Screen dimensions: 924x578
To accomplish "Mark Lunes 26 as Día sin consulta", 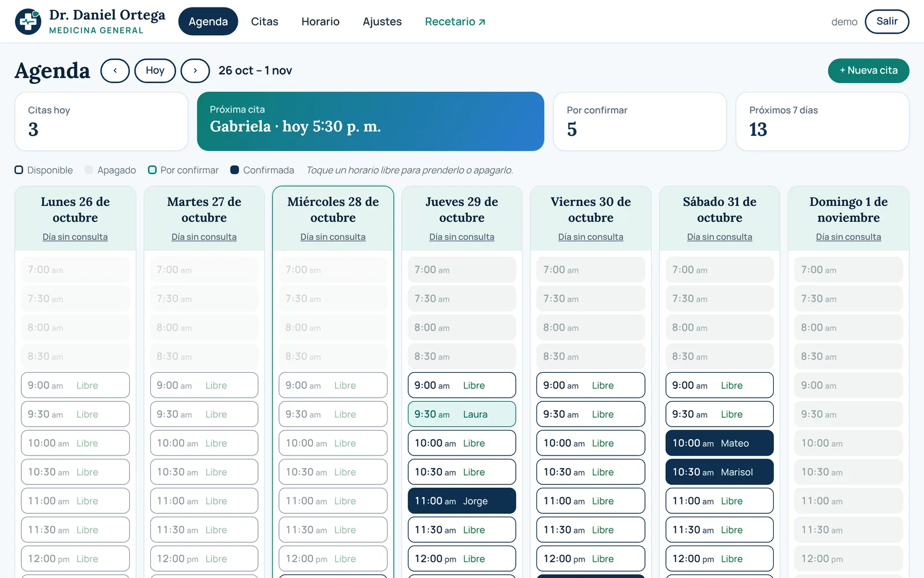I will [75, 237].
